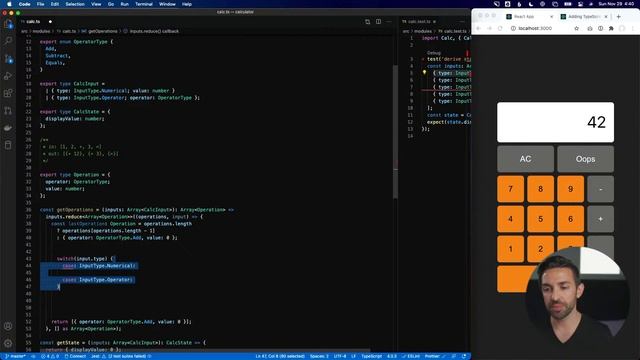
Task: Open the browser extensions puzzle icon
Action: pyautogui.click(x=611, y=29)
